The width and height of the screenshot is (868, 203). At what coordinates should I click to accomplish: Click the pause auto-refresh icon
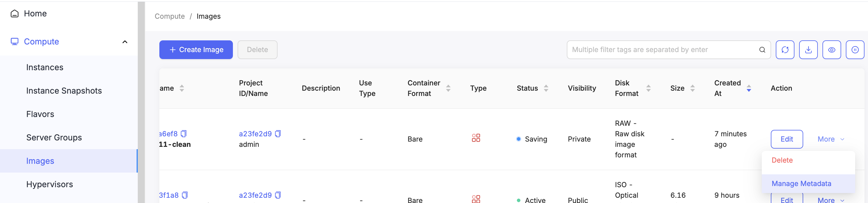pyautogui.click(x=855, y=50)
